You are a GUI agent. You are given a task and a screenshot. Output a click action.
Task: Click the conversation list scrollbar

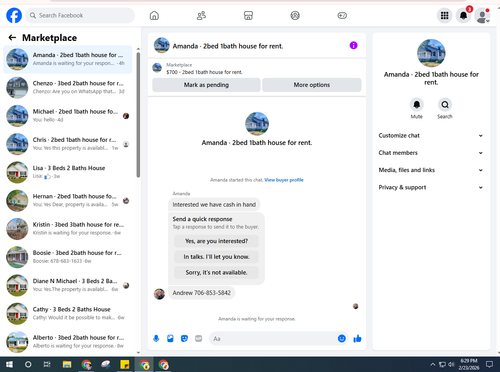tap(138, 115)
